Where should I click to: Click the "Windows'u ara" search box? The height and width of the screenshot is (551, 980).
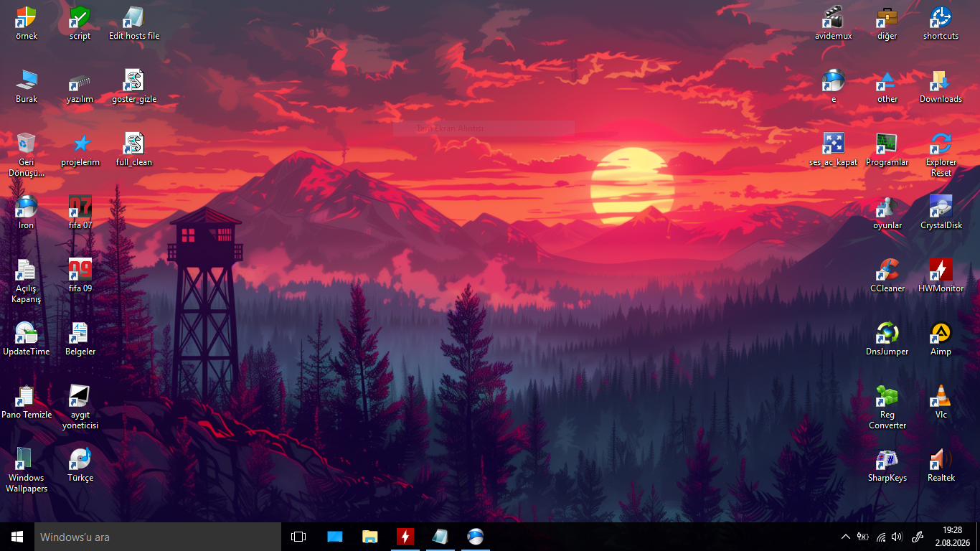point(158,537)
